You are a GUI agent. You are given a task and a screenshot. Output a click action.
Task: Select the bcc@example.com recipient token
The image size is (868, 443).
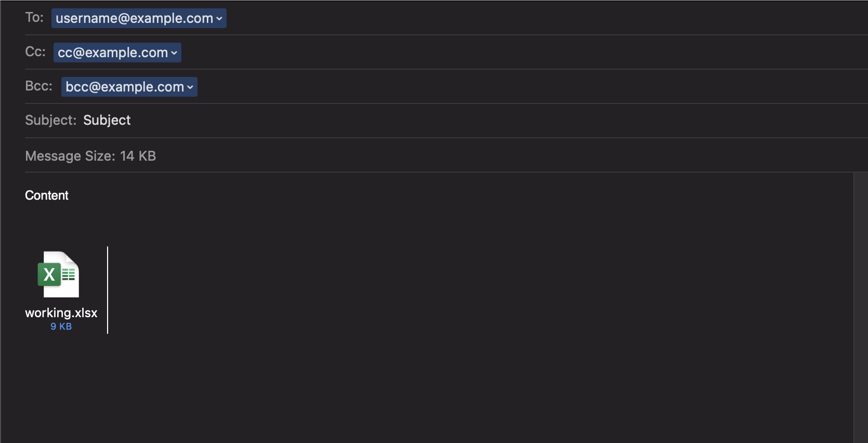pyautogui.click(x=129, y=87)
